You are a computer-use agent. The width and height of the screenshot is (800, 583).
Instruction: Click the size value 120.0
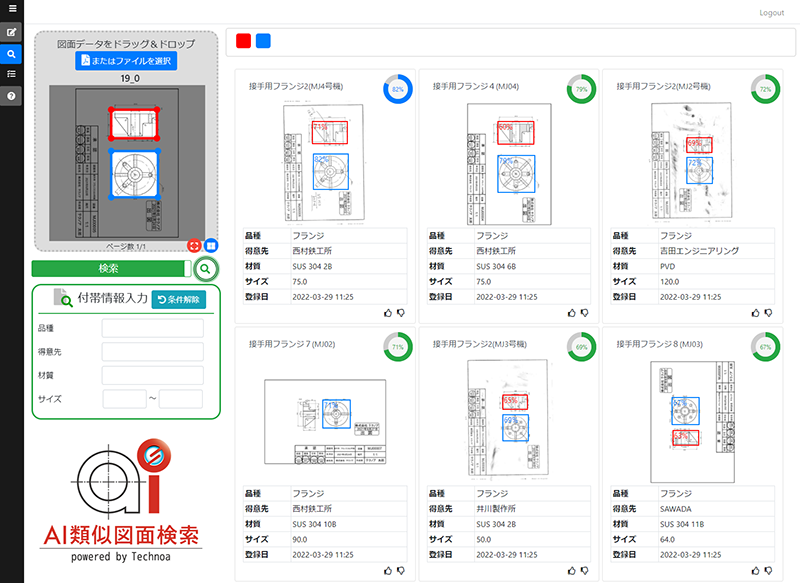click(x=669, y=282)
